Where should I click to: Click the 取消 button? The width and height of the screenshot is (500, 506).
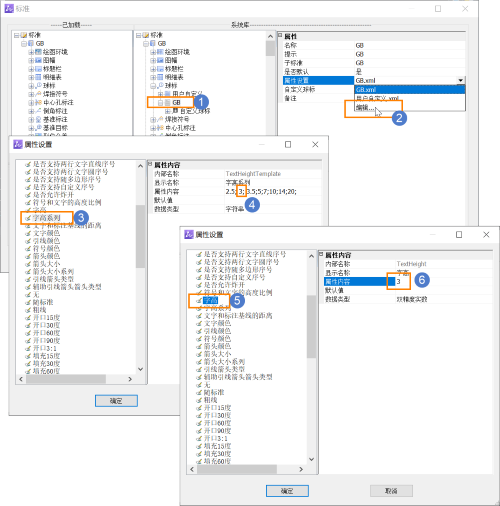[391, 491]
